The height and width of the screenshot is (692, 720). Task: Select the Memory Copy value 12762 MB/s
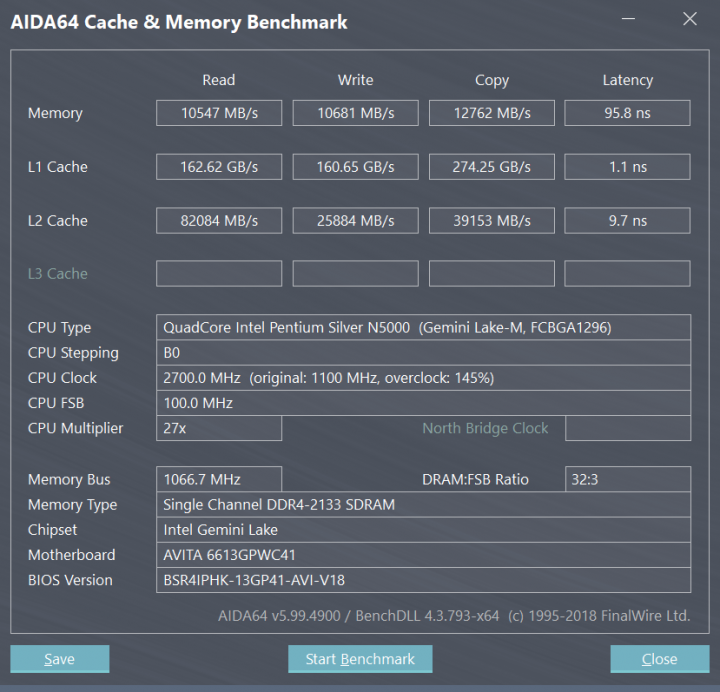click(492, 113)
